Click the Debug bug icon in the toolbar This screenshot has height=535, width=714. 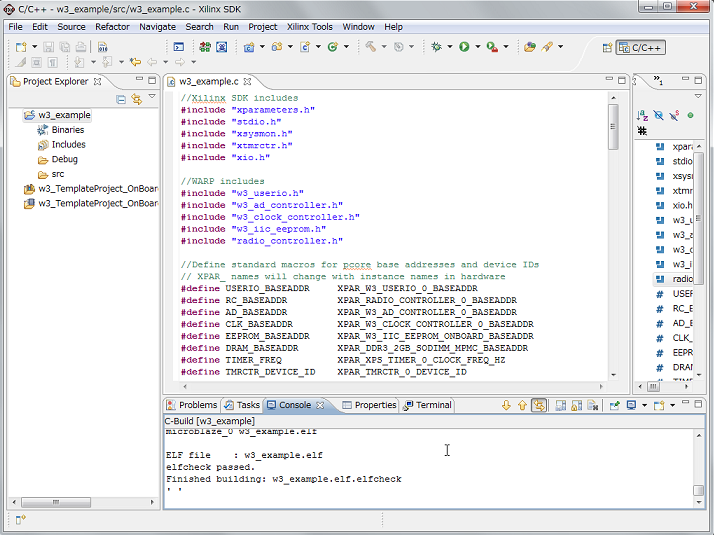click(436, 47)
